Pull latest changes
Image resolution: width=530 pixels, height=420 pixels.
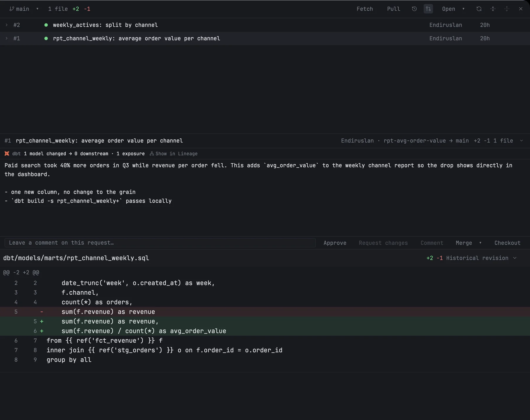coord(393,9)
